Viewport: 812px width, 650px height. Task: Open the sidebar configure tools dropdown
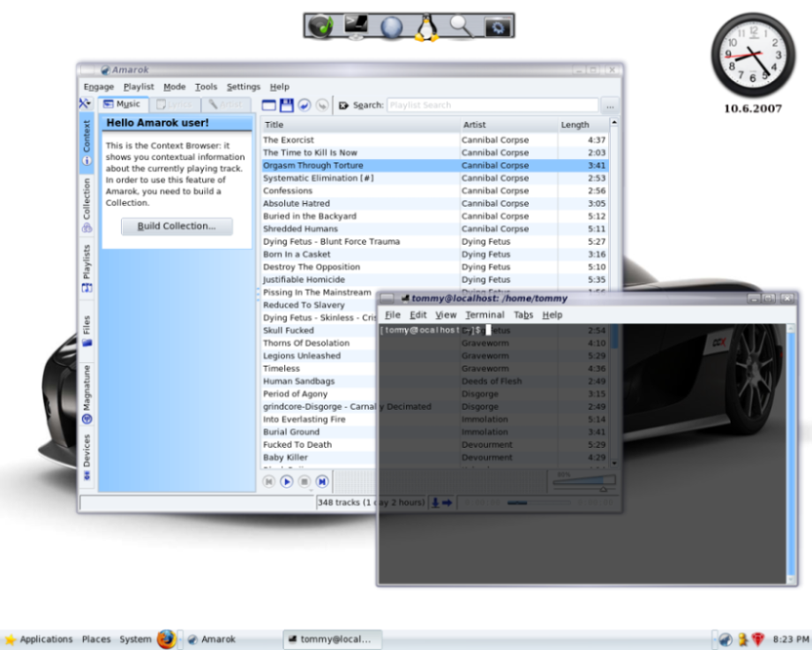pyautogui.click(x=86, y=103)
